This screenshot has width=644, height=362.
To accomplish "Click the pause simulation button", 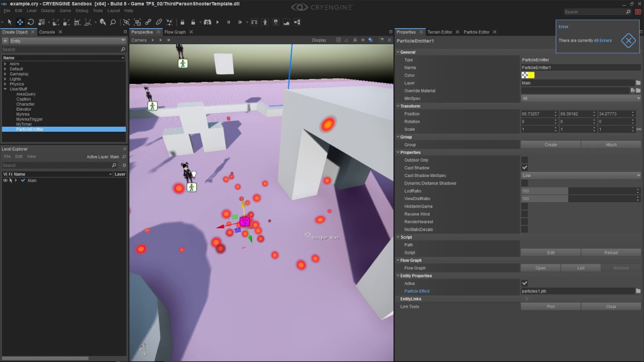I will click(x=228, y=22).
